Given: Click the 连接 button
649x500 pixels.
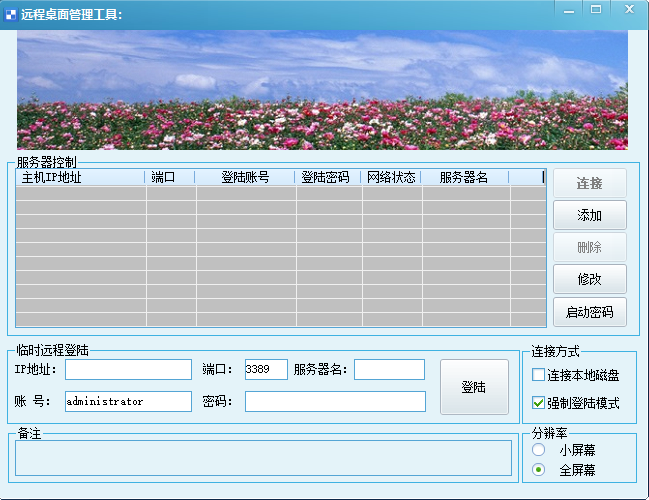Looking at the screenshot, I should pos(589,183).
